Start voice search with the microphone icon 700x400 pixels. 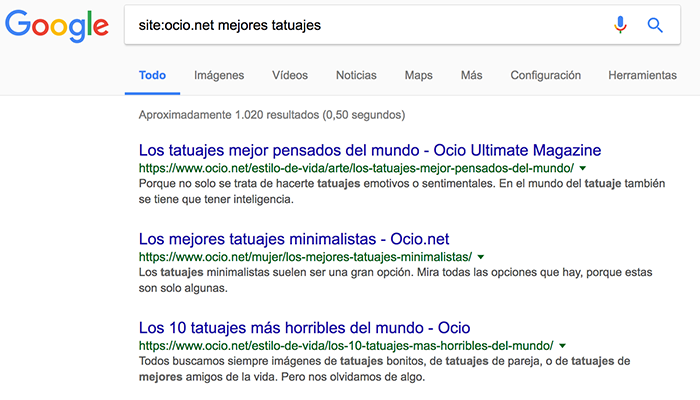click(x=621, y=25)
